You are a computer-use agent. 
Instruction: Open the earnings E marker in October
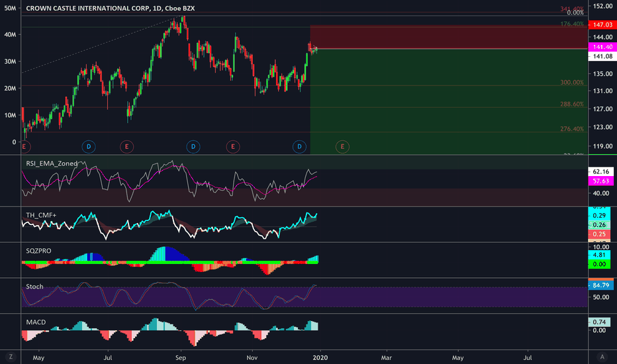pos(233,147)
